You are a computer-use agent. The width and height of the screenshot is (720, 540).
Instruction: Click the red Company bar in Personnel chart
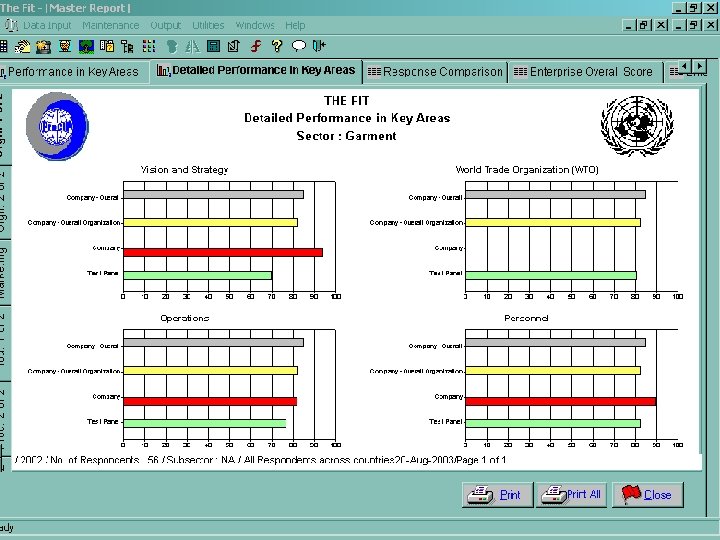click(561, 401)
